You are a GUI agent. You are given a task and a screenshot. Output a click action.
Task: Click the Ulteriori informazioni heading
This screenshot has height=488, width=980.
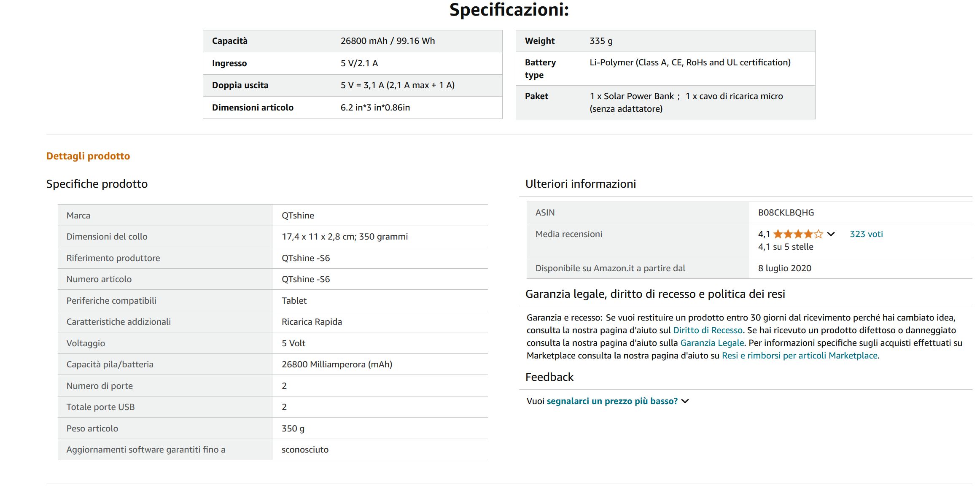click(580, 184)
